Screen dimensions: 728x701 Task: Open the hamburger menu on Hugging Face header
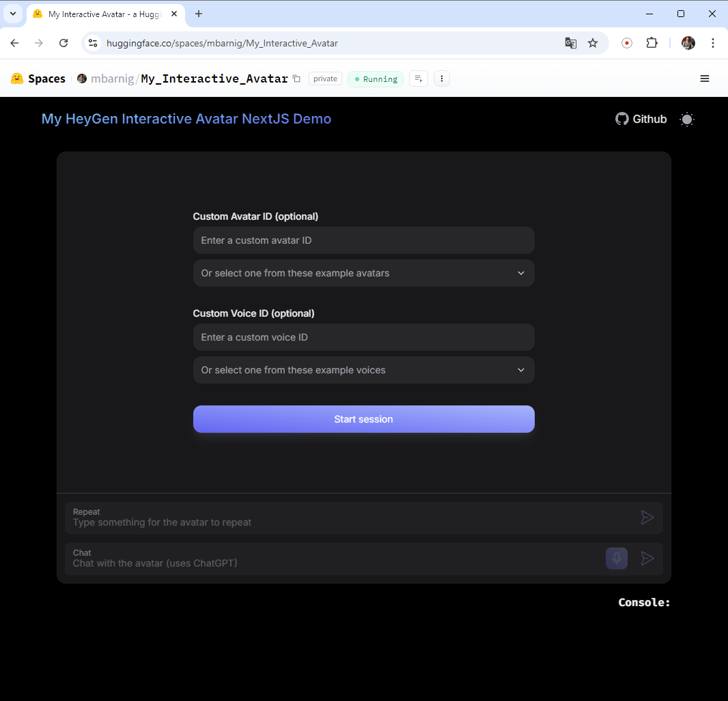[x=704, y=79]
